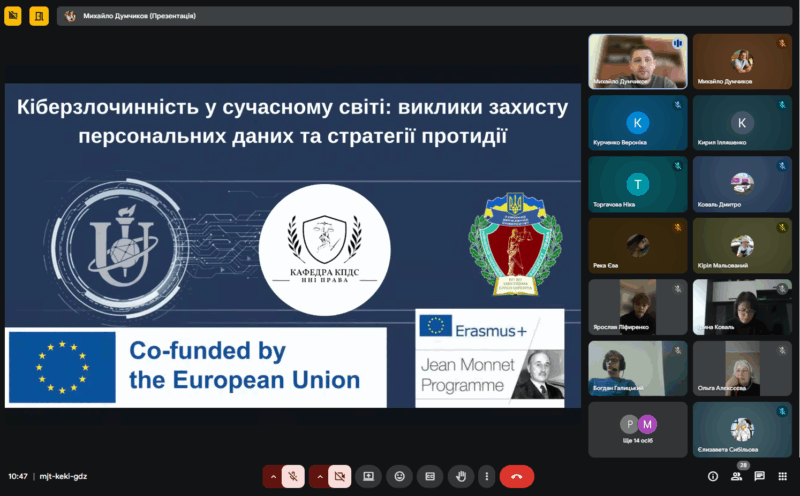This screenshot has height=496, width=800.
Task: Turn on the camera in the bottom toolbar
Action: coord(340,477)
